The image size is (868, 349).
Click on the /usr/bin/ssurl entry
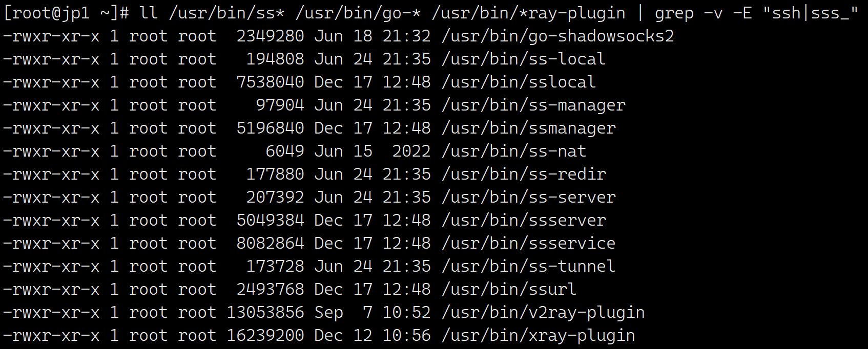point(509,290)
